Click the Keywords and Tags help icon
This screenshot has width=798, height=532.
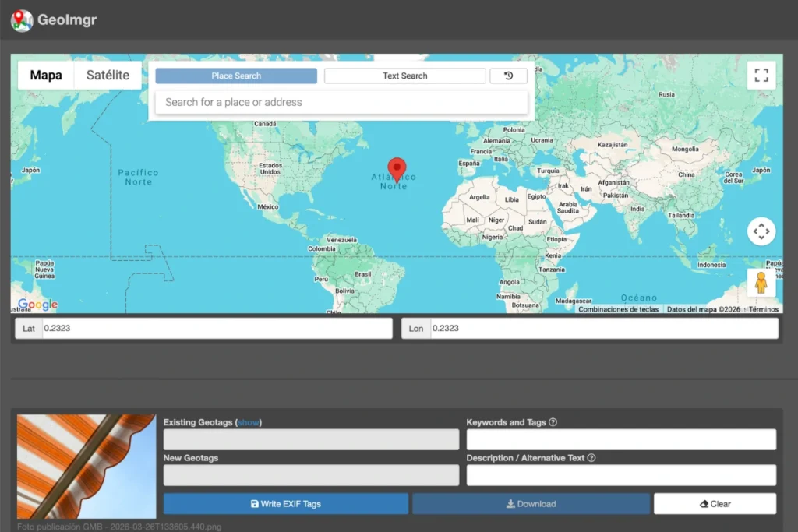coord(553,422)
